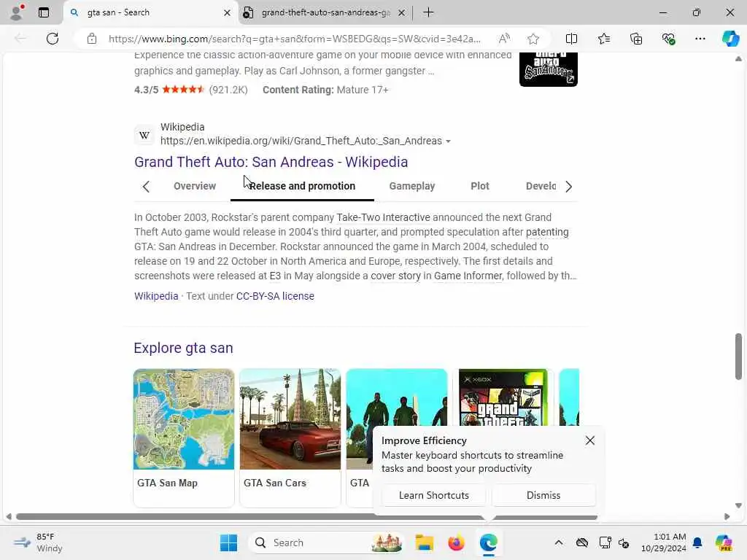Click the back navigation arrow
This screenshot has width=747, height=560.
pyautogui.click(x=20, y=39)
